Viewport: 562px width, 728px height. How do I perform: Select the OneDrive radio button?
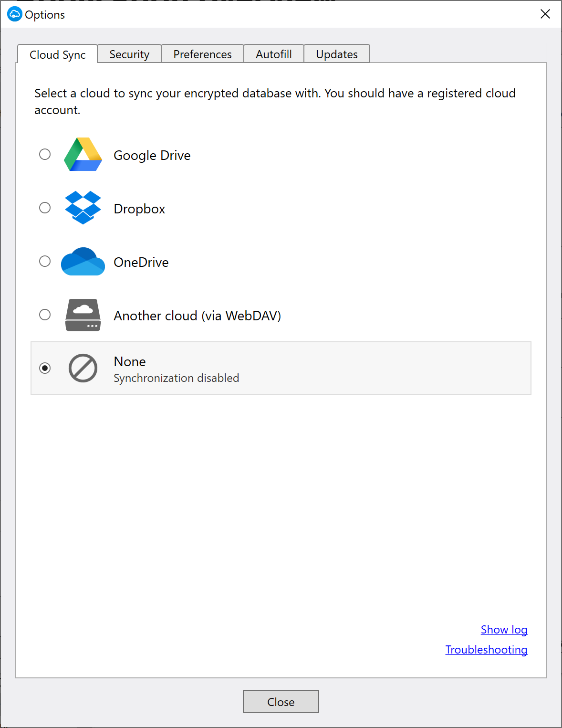click(45, 261)
